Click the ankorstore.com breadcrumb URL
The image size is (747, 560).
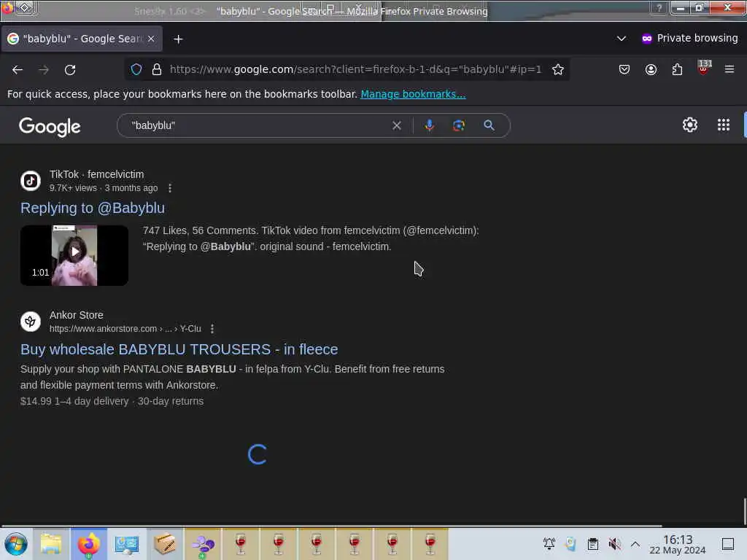tap(125, 329)
